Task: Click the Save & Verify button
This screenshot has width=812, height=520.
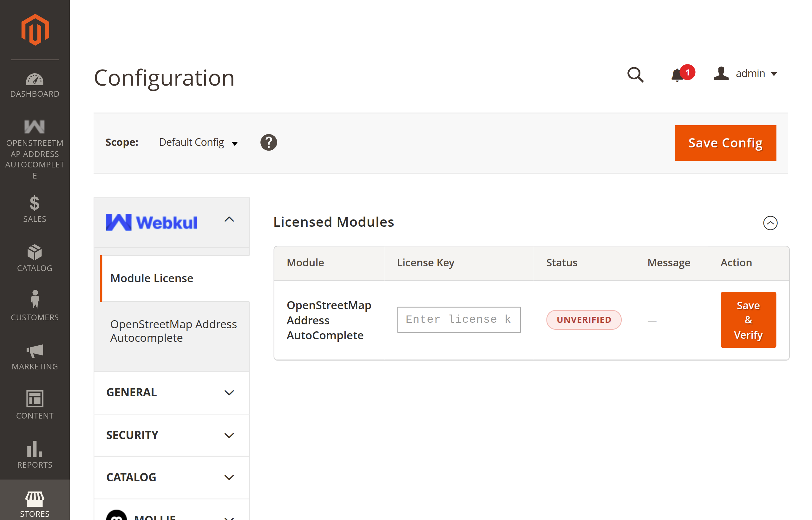Action: click(x=748, y=320)
